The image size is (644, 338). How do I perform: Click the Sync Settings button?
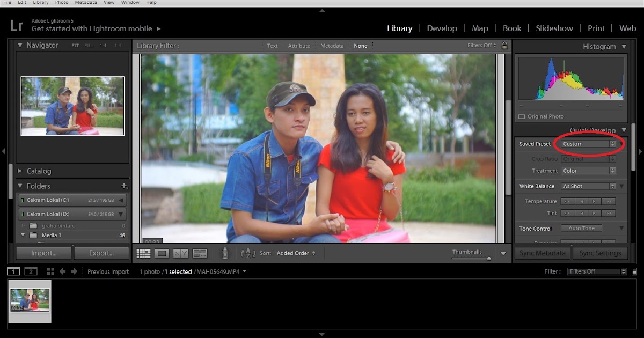tap(601, 253)
